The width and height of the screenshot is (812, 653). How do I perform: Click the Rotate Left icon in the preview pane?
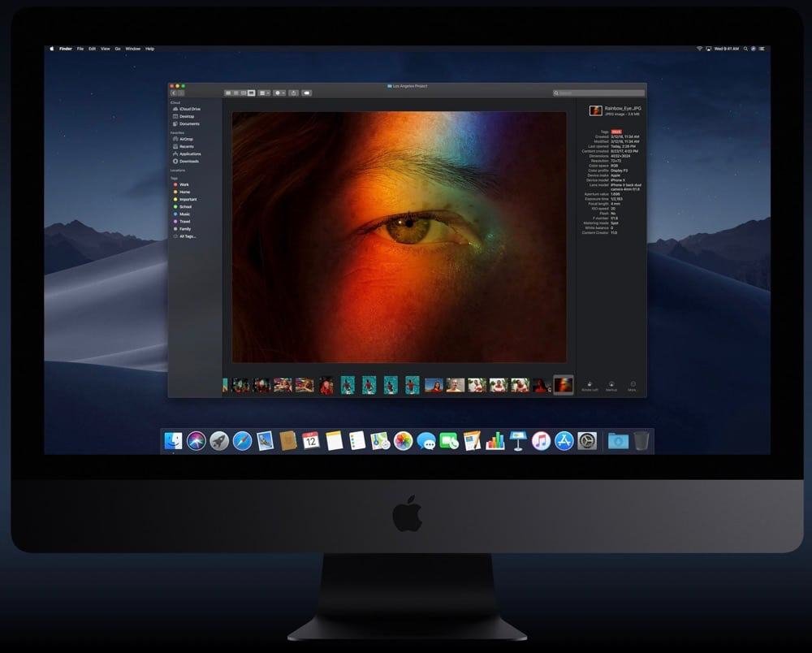(590, 383)
